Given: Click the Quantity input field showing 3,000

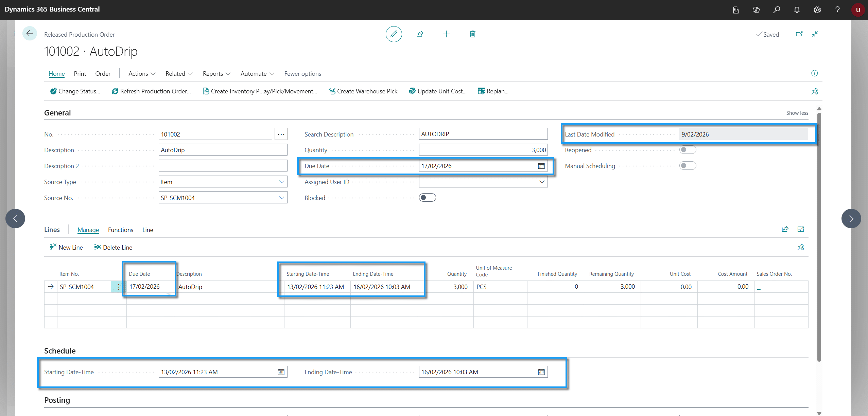Looking at the screenshot, I should click(483, 150).
